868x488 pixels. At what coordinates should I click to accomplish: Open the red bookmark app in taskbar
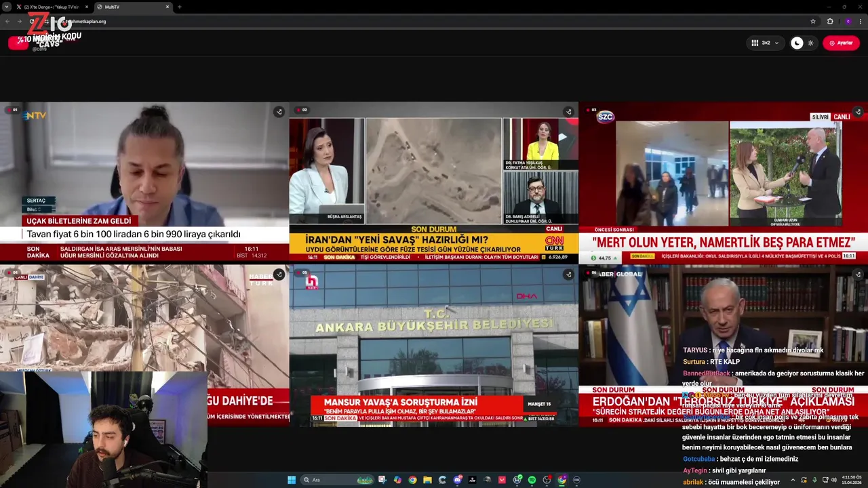tap(502, 480)
